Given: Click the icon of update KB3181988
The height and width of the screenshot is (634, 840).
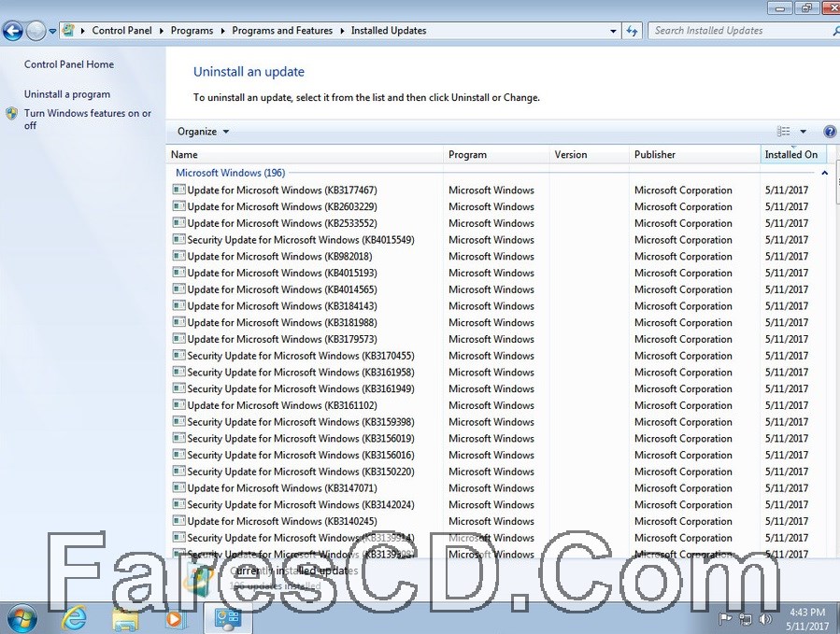Looking at the screenshot, I should [178, 322].
